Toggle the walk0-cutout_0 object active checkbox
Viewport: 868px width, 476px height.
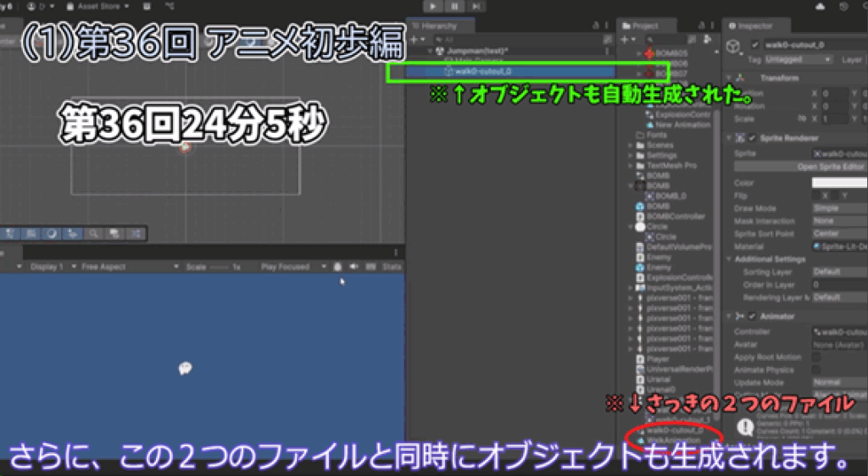(x=755, y=44)
